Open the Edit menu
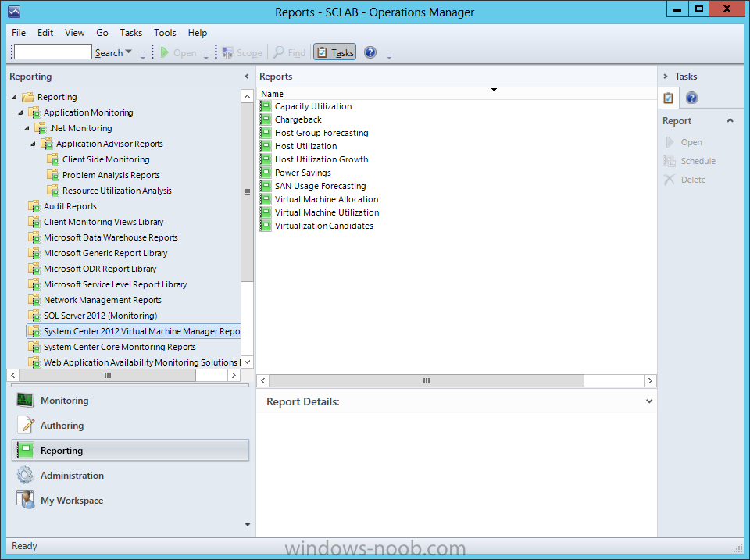The height and width of the screenshot is (560, 750). pyautogui.click(x=45, y=33)
